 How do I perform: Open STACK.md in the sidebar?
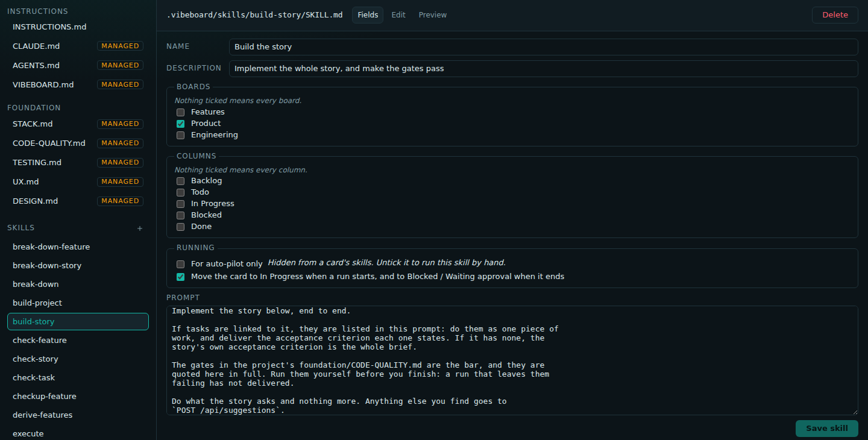(x=78, y=124)
